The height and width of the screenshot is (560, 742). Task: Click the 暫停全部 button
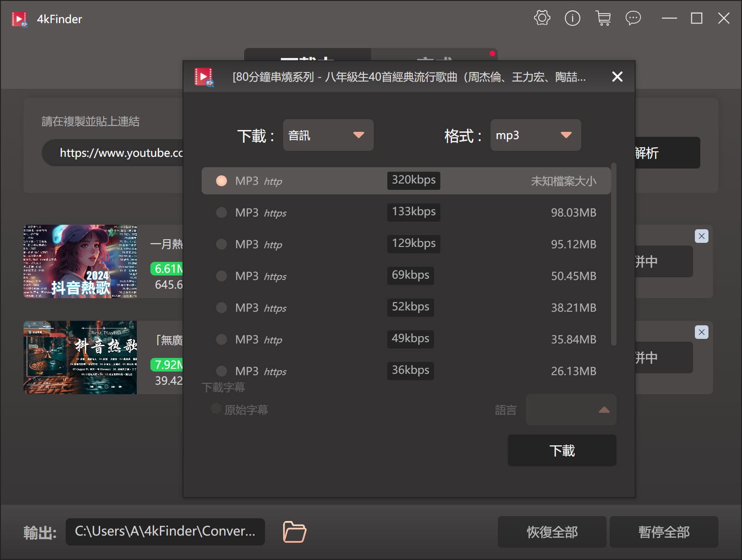664,532
